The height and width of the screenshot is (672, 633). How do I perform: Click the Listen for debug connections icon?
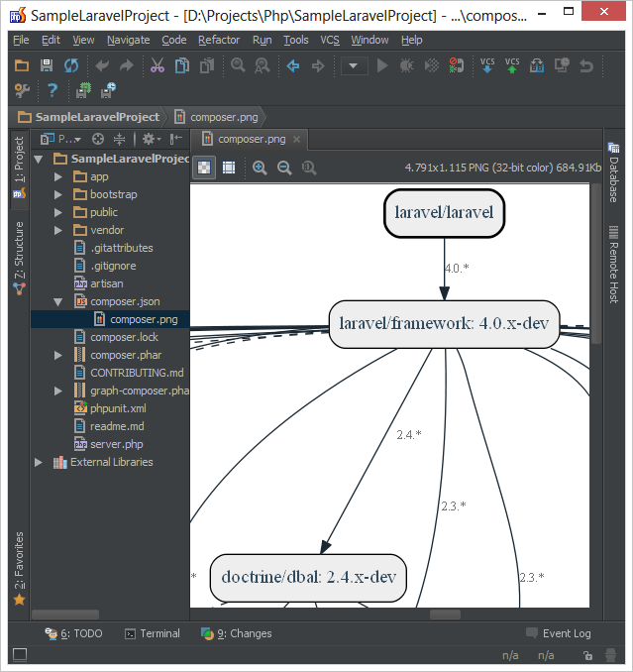click(x=456, y=66)
